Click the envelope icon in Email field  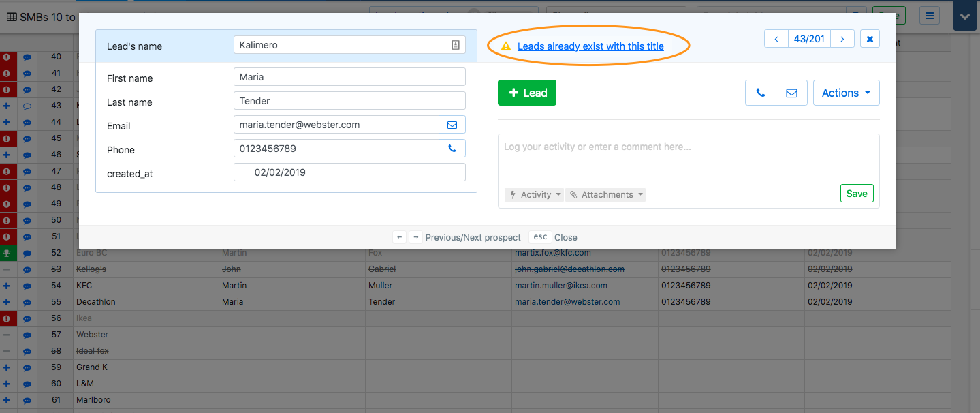[x=452, y=125]
